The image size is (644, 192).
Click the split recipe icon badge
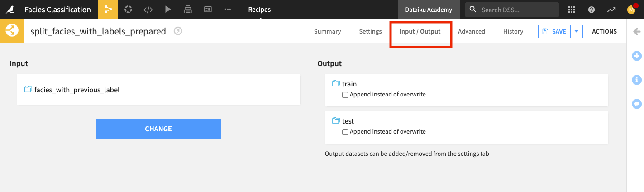12,31
